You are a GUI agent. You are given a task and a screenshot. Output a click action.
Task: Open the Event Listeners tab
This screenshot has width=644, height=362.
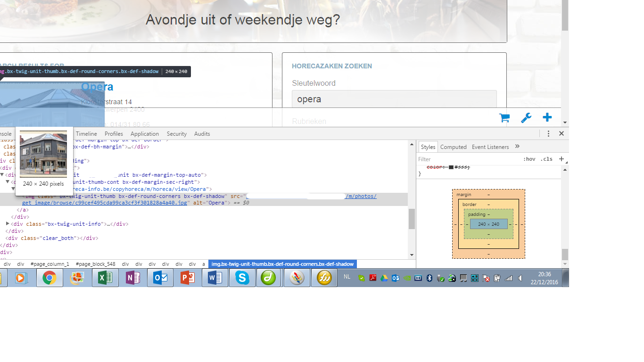[490, 147]
